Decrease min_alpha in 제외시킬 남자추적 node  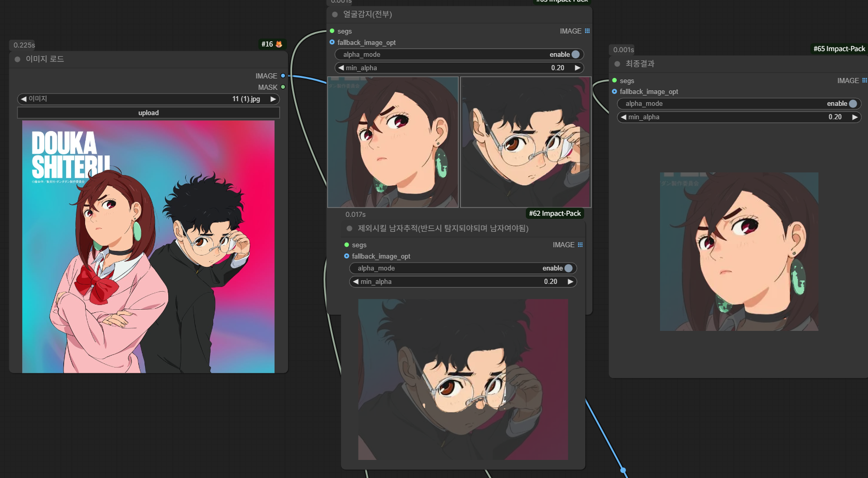click(x=356, y=282)
